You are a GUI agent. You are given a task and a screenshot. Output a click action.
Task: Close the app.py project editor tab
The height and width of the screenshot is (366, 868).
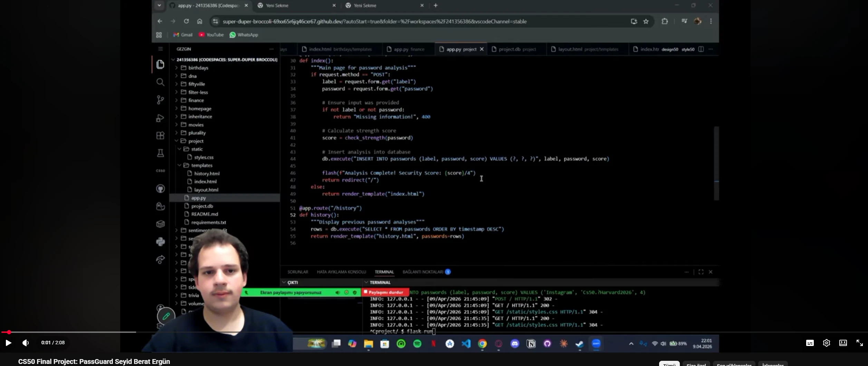(x=482, y=49)
